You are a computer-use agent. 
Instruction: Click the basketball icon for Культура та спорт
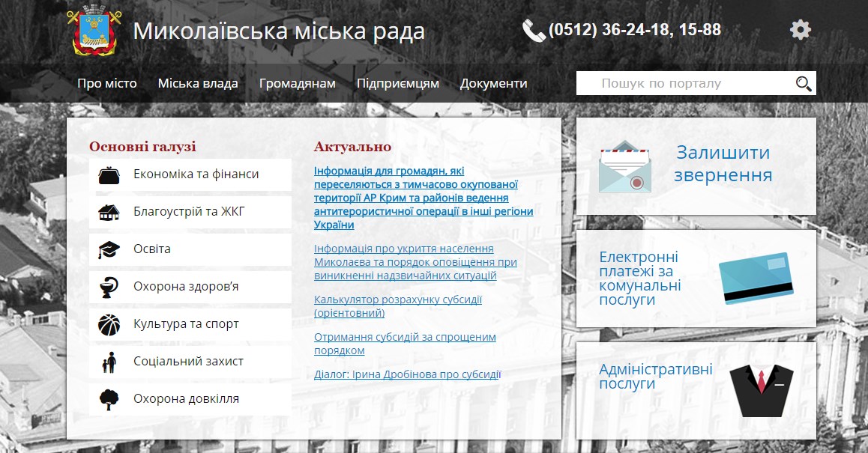pyautogui.click(x=109, y=324)
